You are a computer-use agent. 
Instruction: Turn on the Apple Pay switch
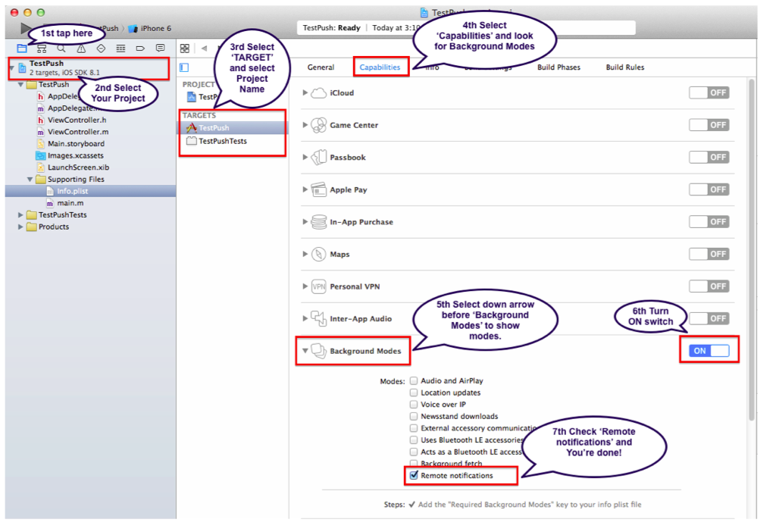coord(709,189)
